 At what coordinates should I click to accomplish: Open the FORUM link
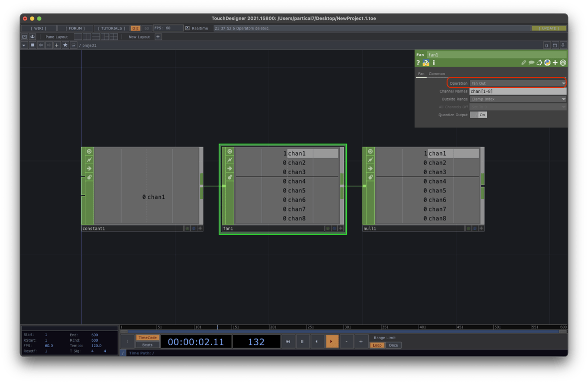(x=75, y=28)
